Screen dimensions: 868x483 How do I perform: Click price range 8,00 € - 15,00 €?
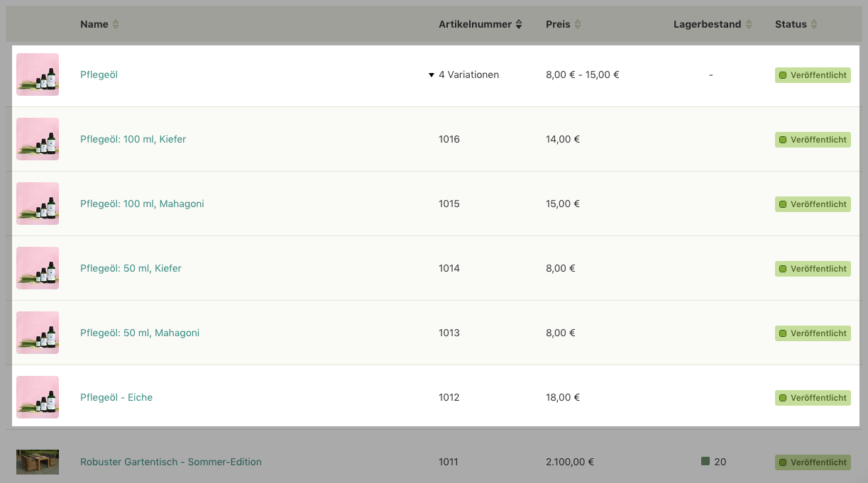coord(583,74)
